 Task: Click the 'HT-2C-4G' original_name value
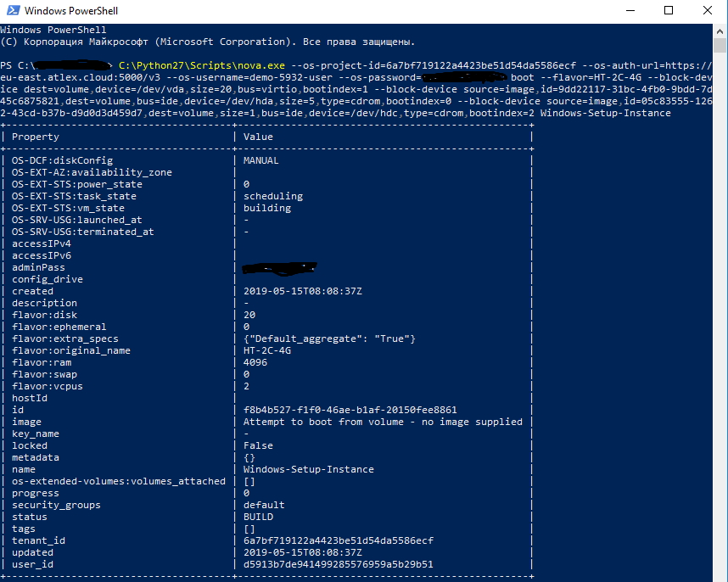(267, 351)
